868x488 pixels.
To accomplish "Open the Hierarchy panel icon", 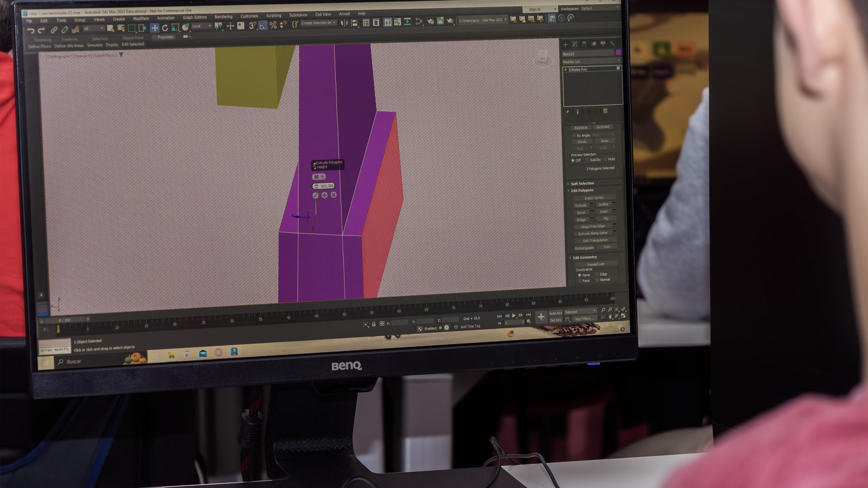I will tap(584, 44).
